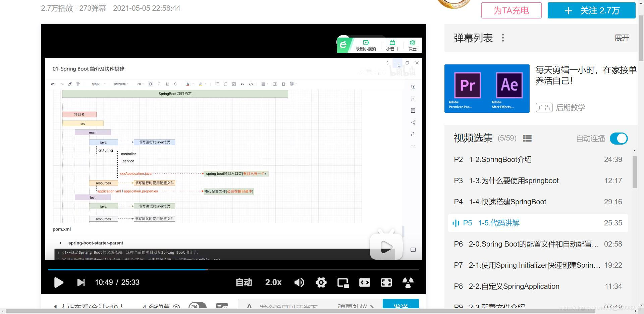This screenshot has width=644, height=314.
Task: Open the 每天剪辑一小时 ad link
Action: (586, 75)
